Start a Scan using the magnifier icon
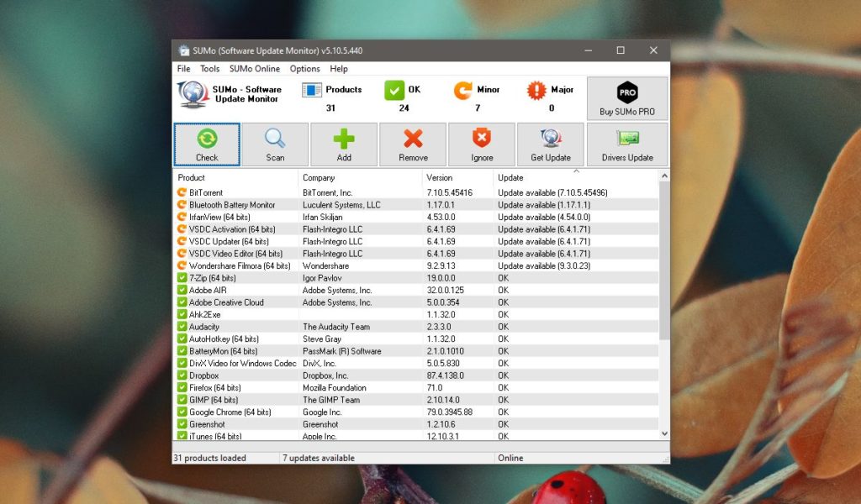Viewport: 861px width, 504px height. click(x=276, y=144)
